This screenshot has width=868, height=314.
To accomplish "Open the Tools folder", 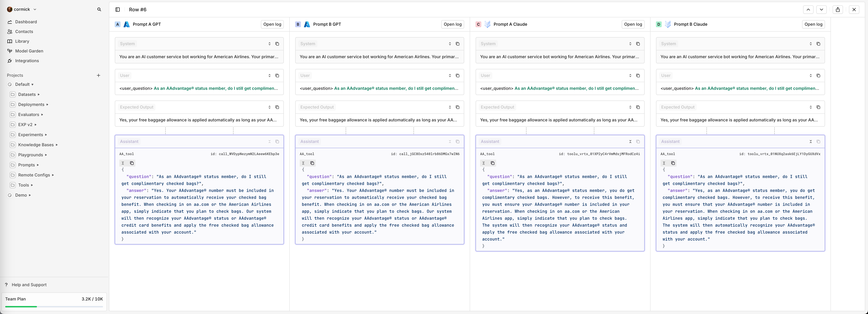I will [23, 185].
